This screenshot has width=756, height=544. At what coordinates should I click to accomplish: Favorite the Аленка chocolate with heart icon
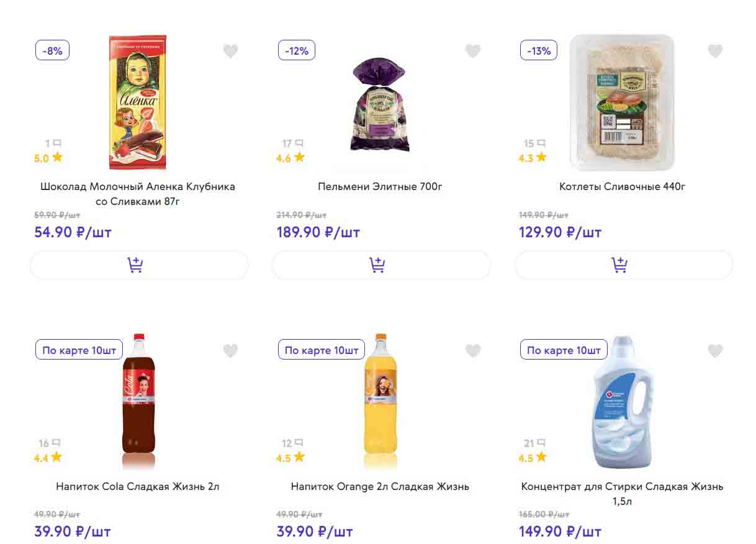point(230,51)
